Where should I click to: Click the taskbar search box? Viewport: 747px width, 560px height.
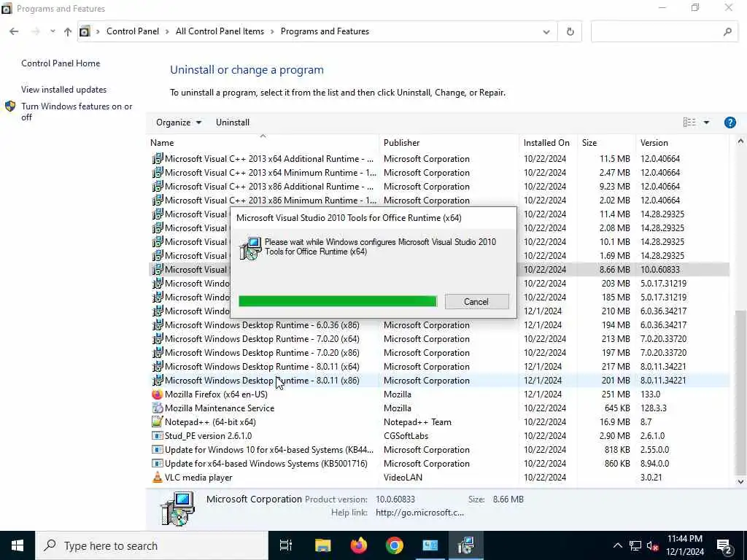pyautogui.click(x=152, y=545)
